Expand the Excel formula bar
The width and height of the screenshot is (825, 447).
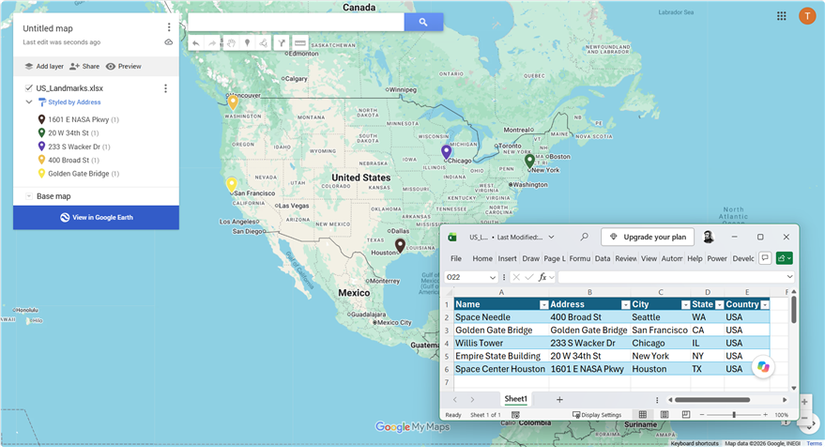click(789, 277)
